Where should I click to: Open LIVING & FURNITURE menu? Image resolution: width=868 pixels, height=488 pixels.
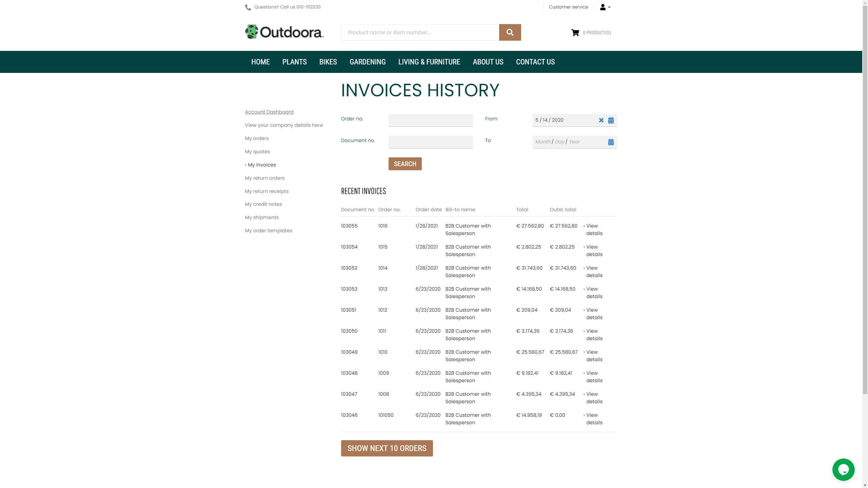[x=429, y=62]
